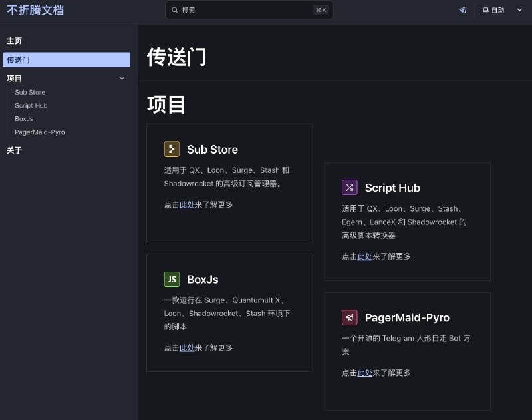The height and width of the screenshot is (420, 532).
Task: Click the search magnifier icon
Action: point(174,10)
